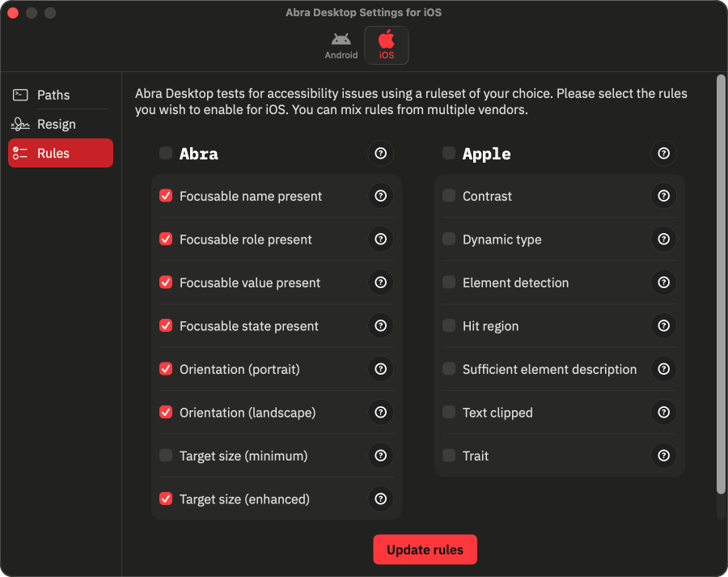
Task: View info for the Trait rule
Action: pos(663,456)
